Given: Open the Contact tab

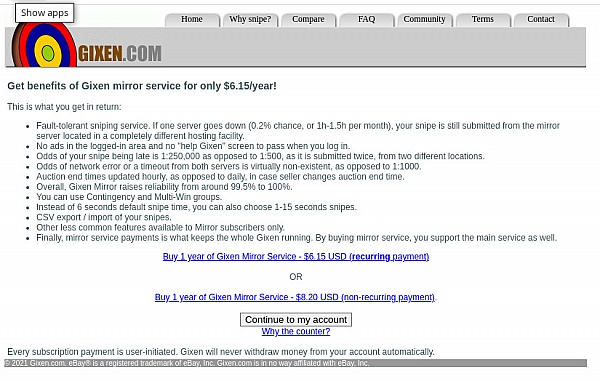Looking at the screenshot, I should click(x=541, y=20).
